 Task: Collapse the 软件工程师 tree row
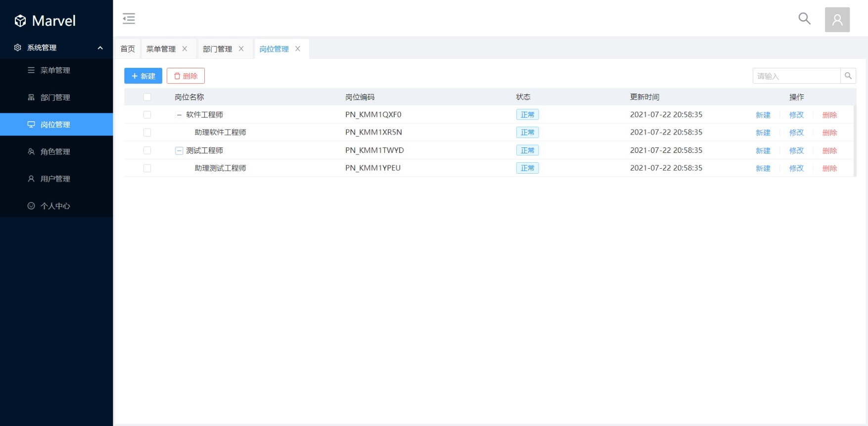(179, 115)
